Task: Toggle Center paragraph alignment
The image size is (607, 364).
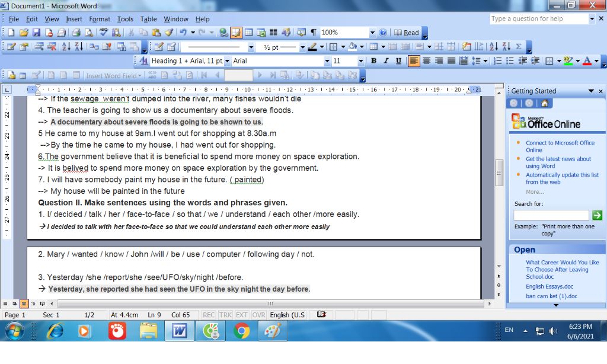Action: click(x=427, y=61)
